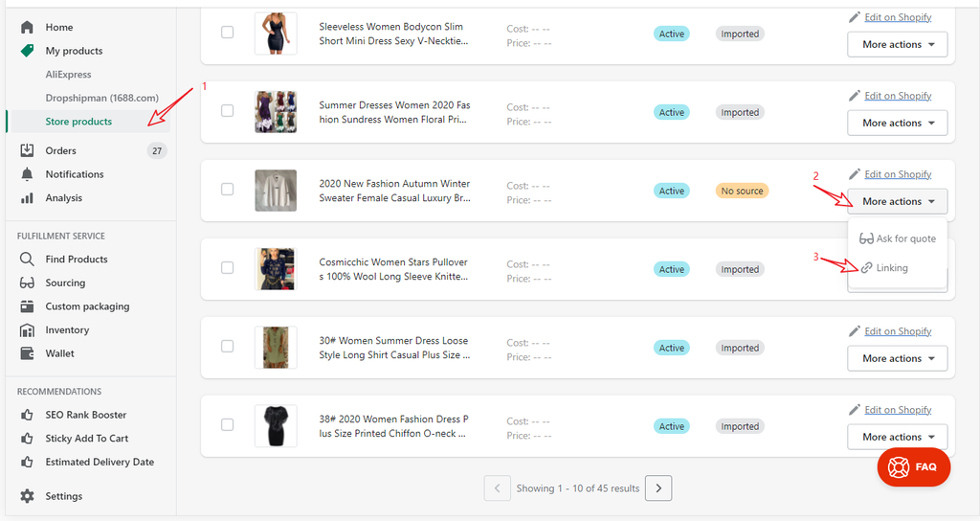Select Ask for quote menu entry
This screenshot has width=980, height=521.
[904, 239]
